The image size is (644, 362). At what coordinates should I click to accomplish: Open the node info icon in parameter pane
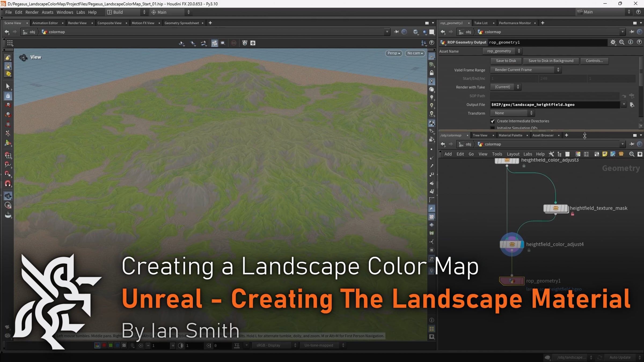[631, 42]
